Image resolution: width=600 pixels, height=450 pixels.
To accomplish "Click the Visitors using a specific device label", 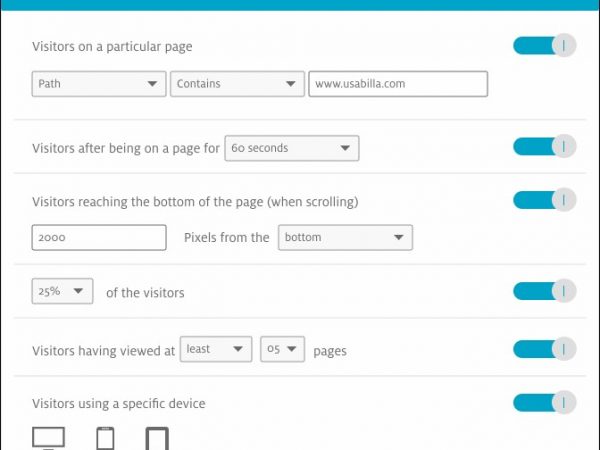I will click(x=118, y=403).
